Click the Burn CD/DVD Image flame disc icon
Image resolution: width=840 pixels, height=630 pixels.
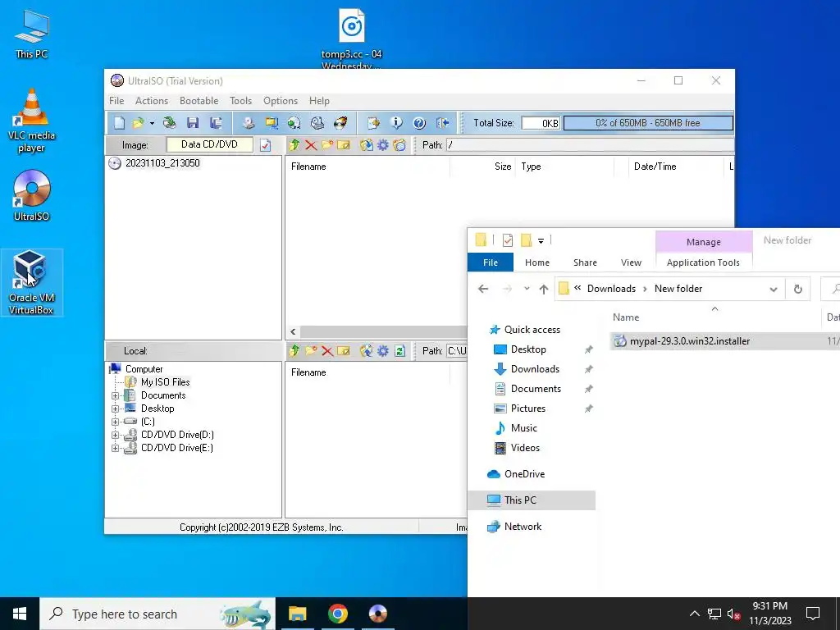340,123
